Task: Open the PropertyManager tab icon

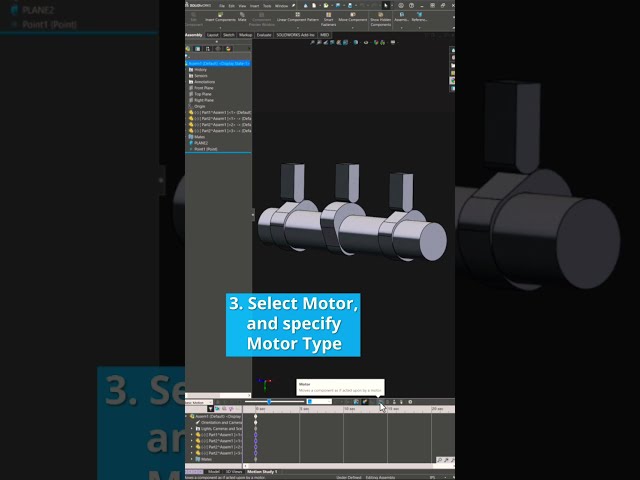Action: 198,49
